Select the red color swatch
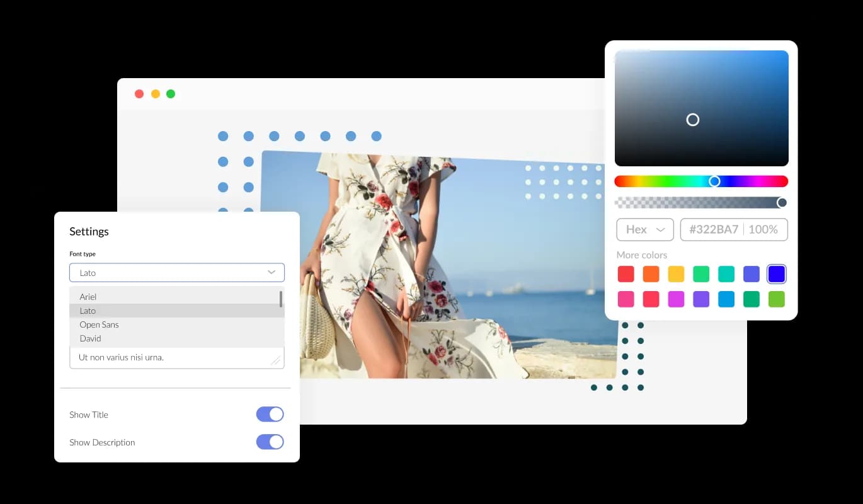 coord(626,274)
